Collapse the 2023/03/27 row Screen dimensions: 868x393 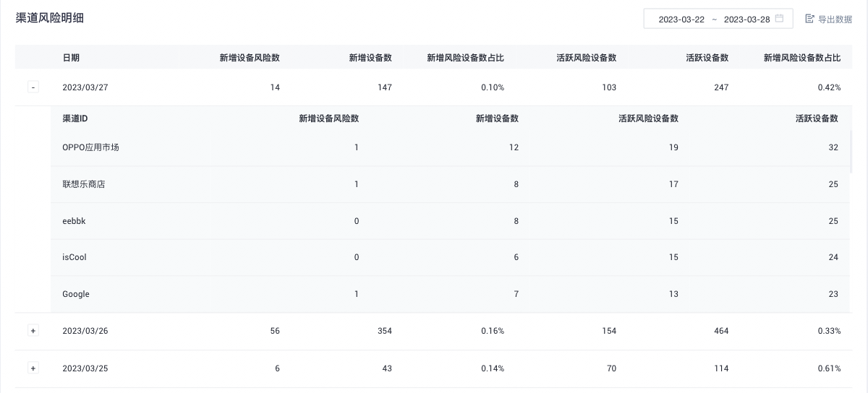click(33, 87)
